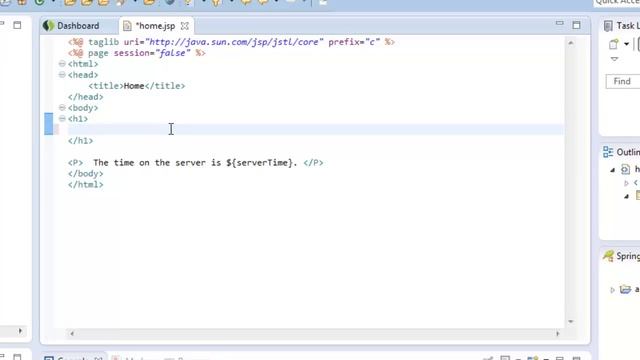
Task: Click the New Task icon in Task List
Action: point(613,44)
